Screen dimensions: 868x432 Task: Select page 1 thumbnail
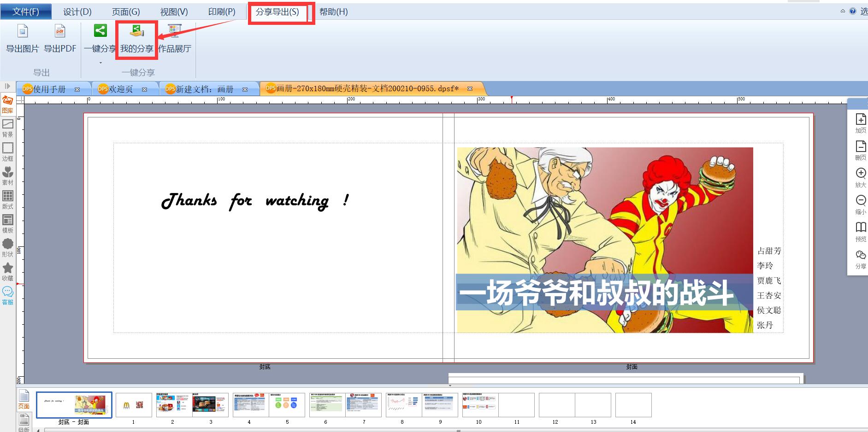(134, 405)
